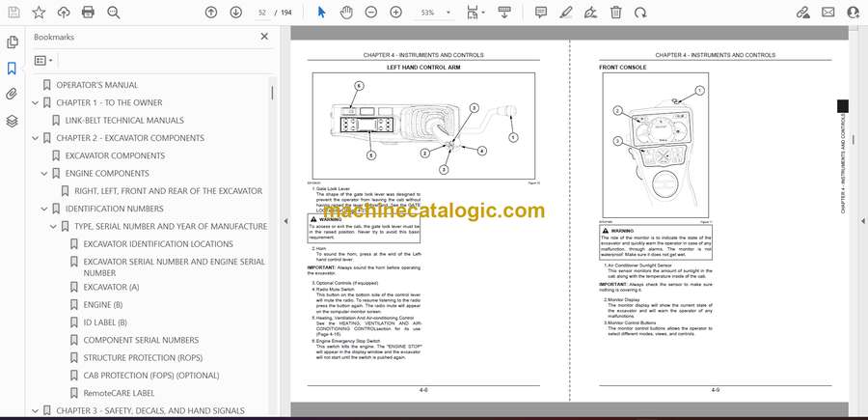
Task: Collapse the ENGINE COMPONENTS bookmark
Action: click(x=44, y=174)
